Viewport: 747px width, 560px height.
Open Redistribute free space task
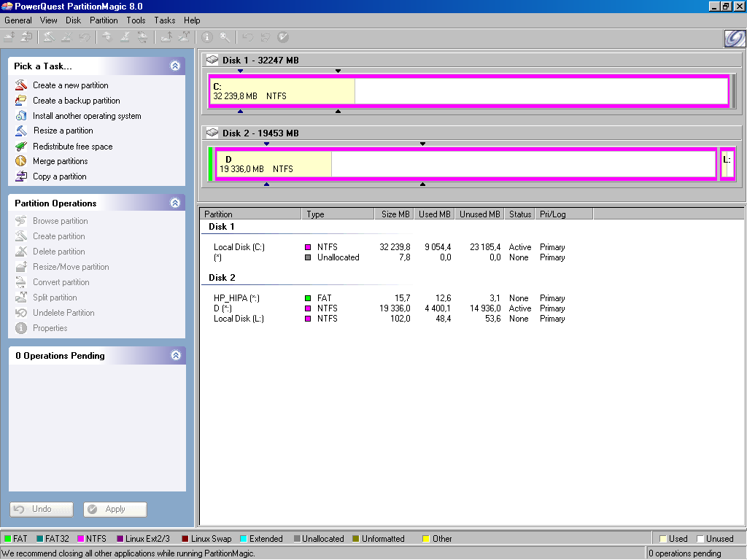point(72,146)
